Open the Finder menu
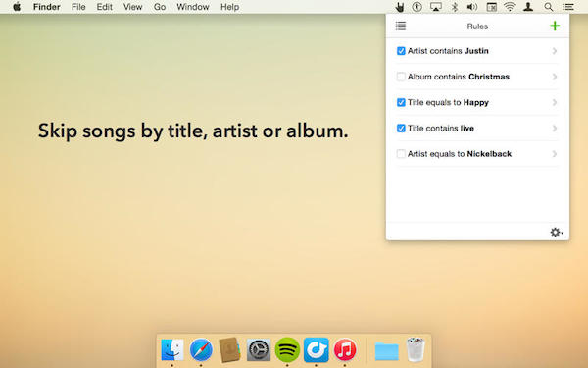Image resolution: width=588 pixels, height=368 pixels. 46,7
